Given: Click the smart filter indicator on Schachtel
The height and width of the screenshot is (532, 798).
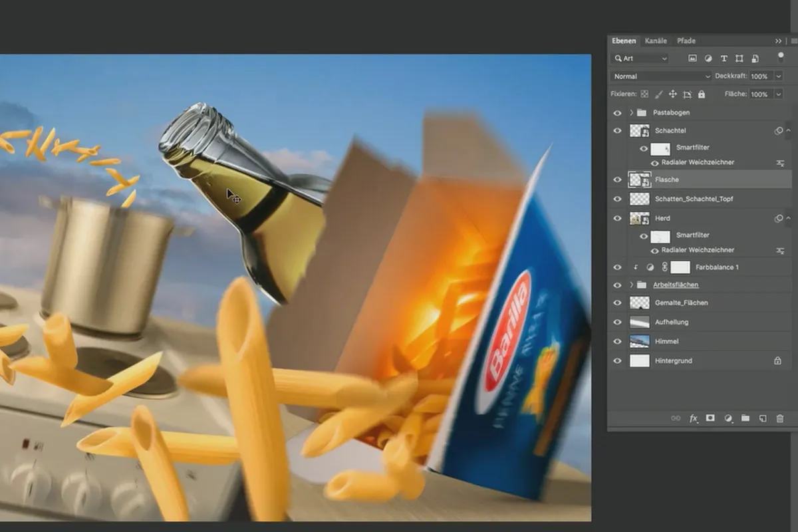Looking at the screenshot, I should [x=779, y=131].
